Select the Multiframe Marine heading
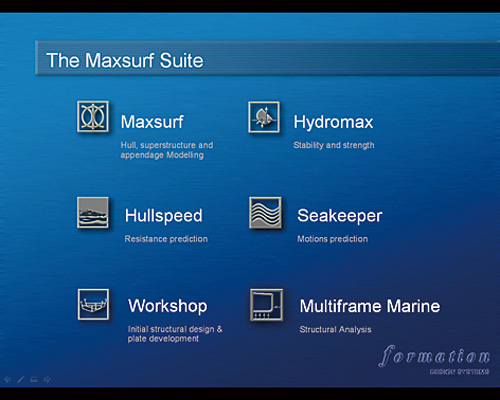The width and height of the screenshot is (500, 400). click(x=370, y=306)
